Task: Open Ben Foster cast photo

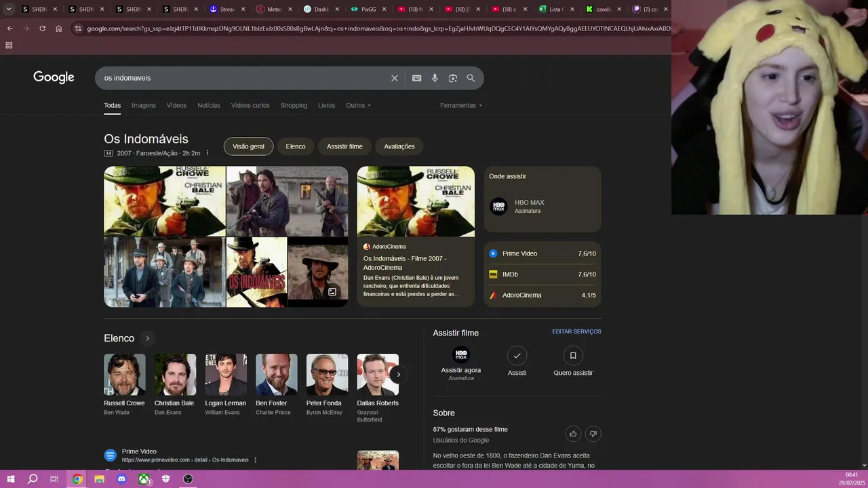Action: pos(276,375)
